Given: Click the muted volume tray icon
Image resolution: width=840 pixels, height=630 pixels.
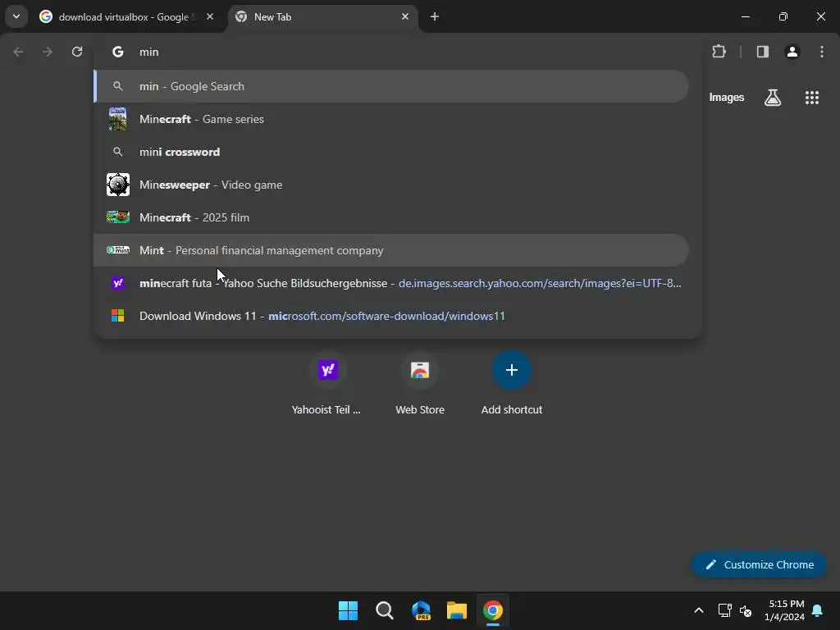Looking at the screenshot, I should pyautogui.click(x=746, y=610).
